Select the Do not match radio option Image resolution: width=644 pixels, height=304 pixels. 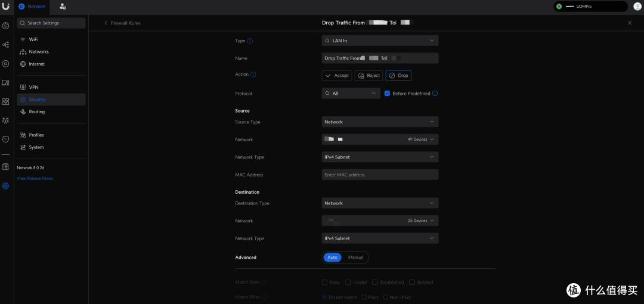(324, 297)
